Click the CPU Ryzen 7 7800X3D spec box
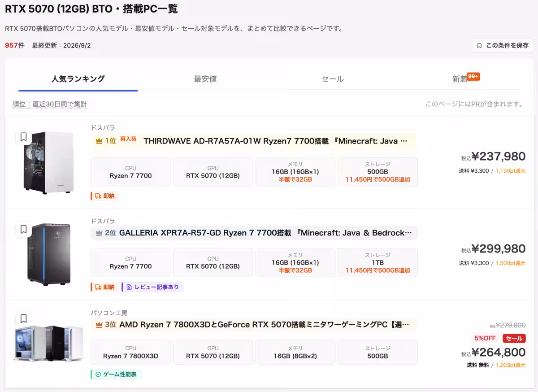The image size is (538, 392). tap(130, 352)
